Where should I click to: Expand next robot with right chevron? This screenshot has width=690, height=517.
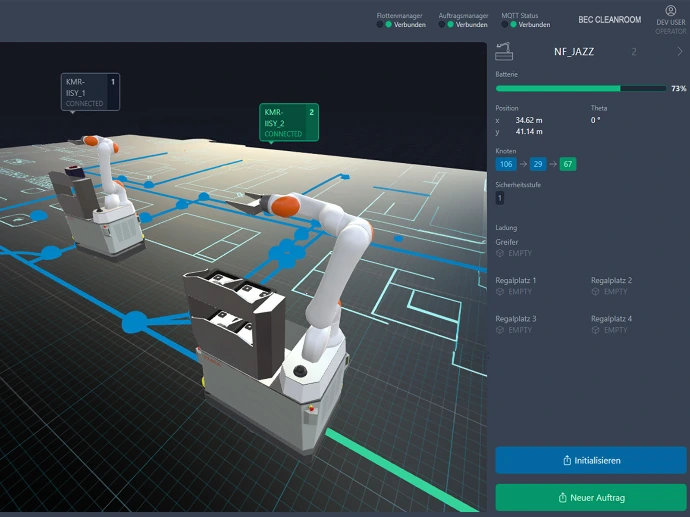pos(679,51)
